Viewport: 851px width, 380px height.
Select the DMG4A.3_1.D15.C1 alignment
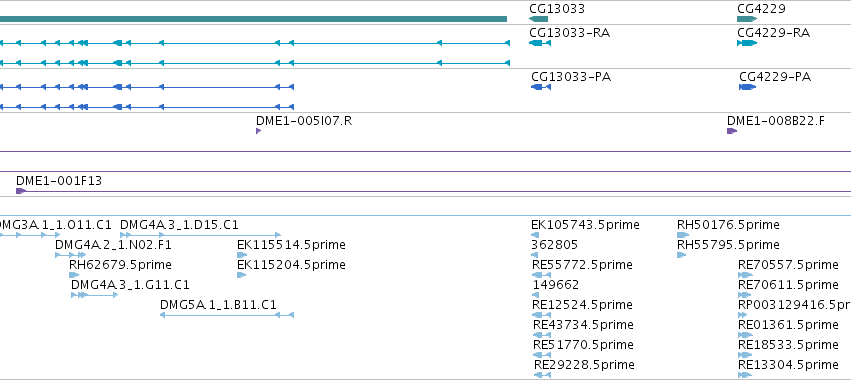(x=200, y=235)
